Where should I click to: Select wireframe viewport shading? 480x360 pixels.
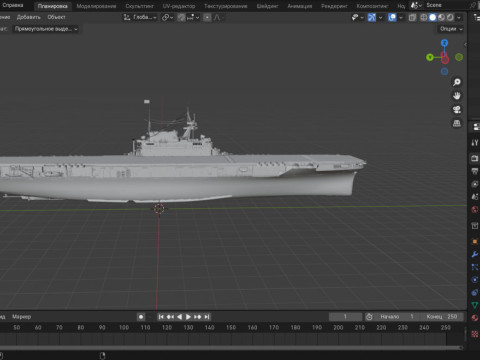point(424,17)
